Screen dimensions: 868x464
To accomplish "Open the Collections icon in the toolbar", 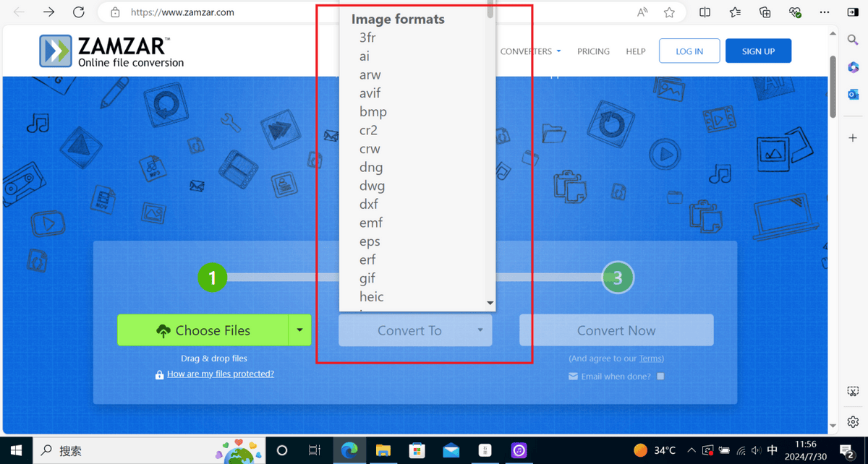I will 765,12.
